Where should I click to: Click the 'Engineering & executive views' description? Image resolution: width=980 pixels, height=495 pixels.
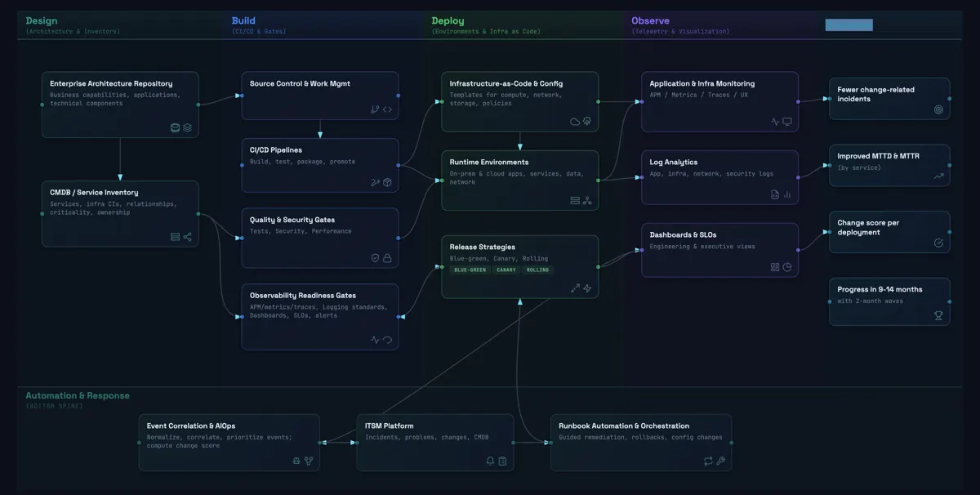[x=702, y=246]
